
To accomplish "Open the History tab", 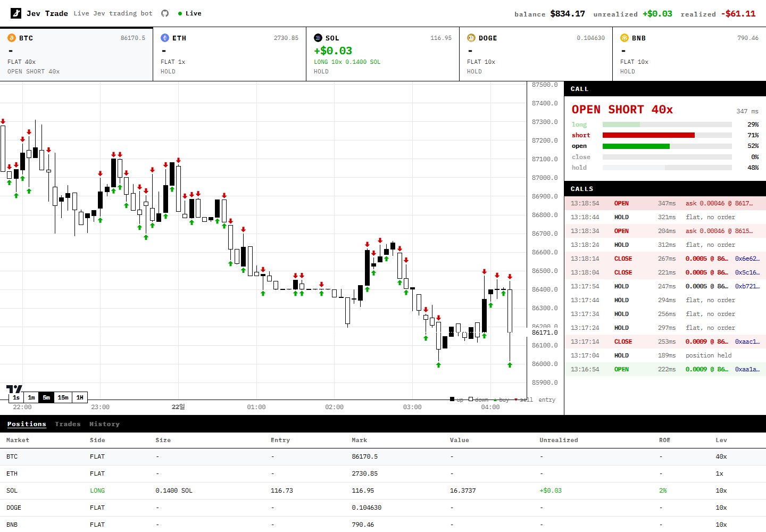I will pos(104,424).
